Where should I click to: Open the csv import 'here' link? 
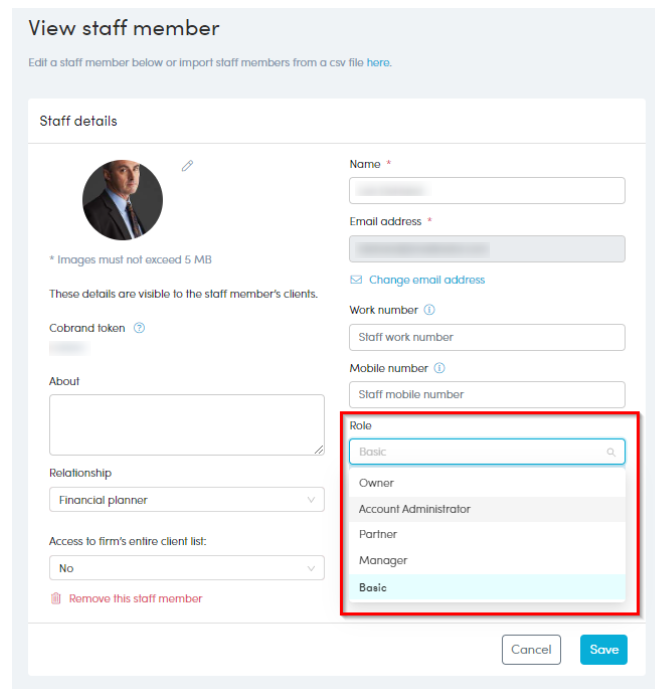tap(378, 62)
